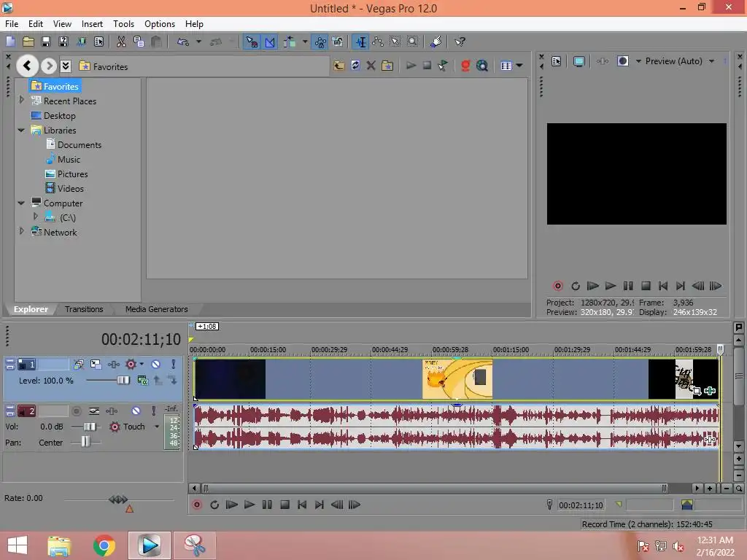
Task: Open Project Video Properties in preview panel
Action: point(556,61)
